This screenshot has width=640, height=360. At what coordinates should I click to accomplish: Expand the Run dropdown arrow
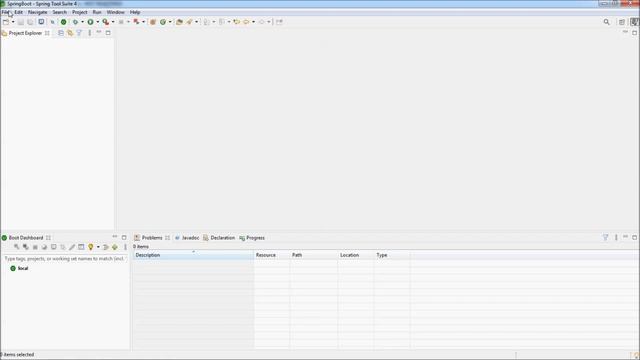[98, 22]
